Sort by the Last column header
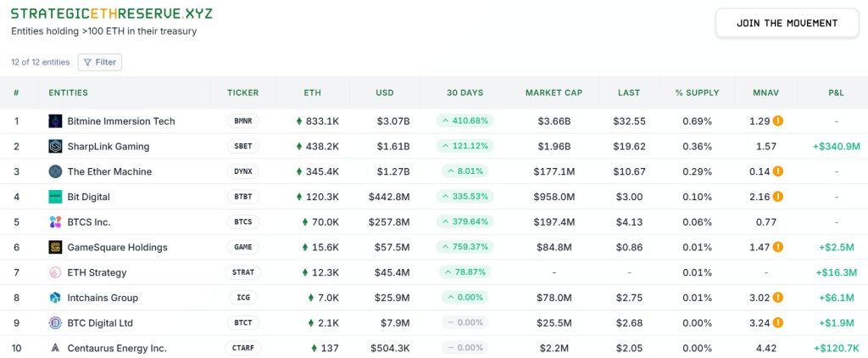Screen dimensions: 868x358 (x=629, y=92)
